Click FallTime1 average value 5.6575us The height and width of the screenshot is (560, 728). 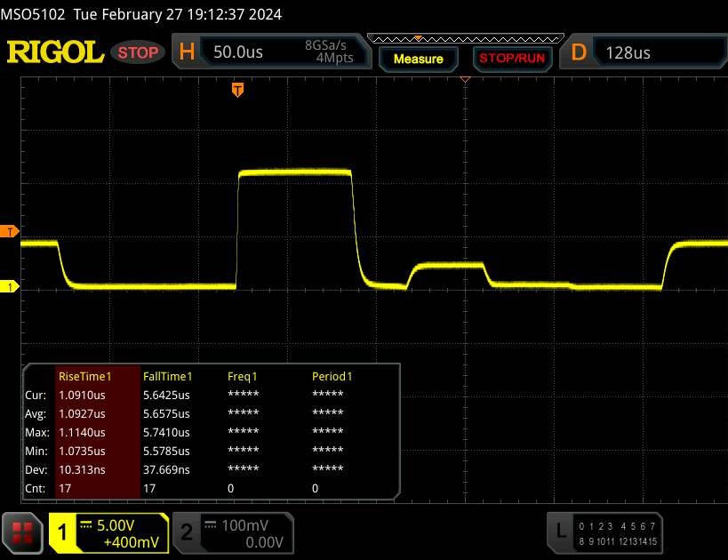(x=166, y=413)
